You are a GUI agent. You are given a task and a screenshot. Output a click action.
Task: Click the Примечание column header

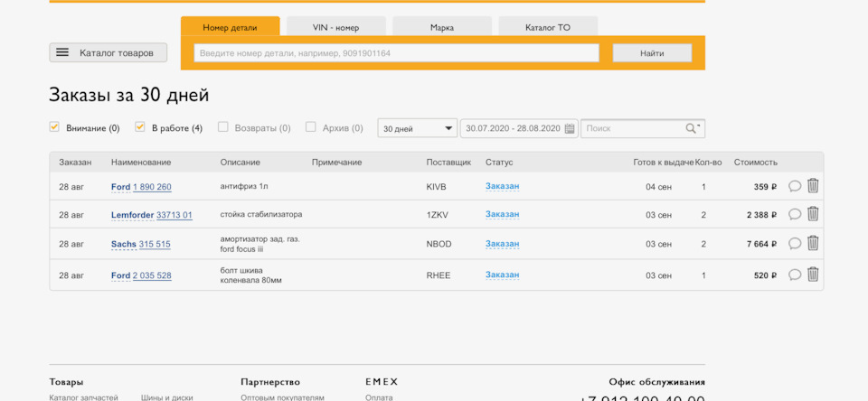click(x=336, y=162)
